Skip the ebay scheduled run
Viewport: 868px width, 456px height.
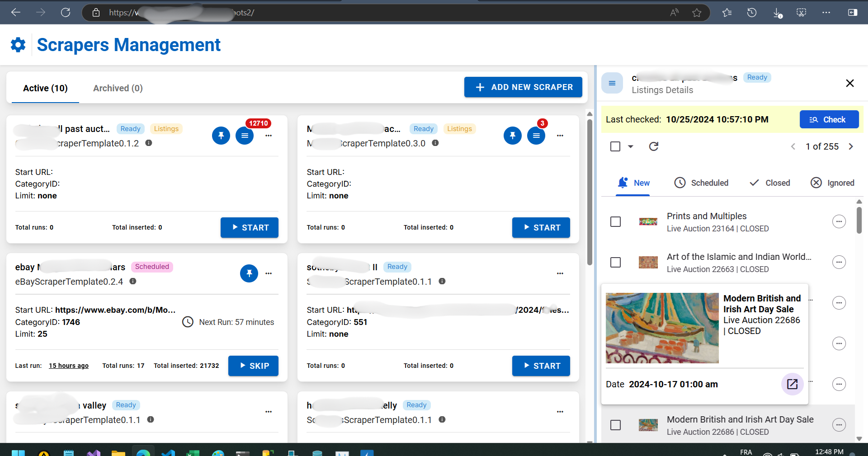253,366
